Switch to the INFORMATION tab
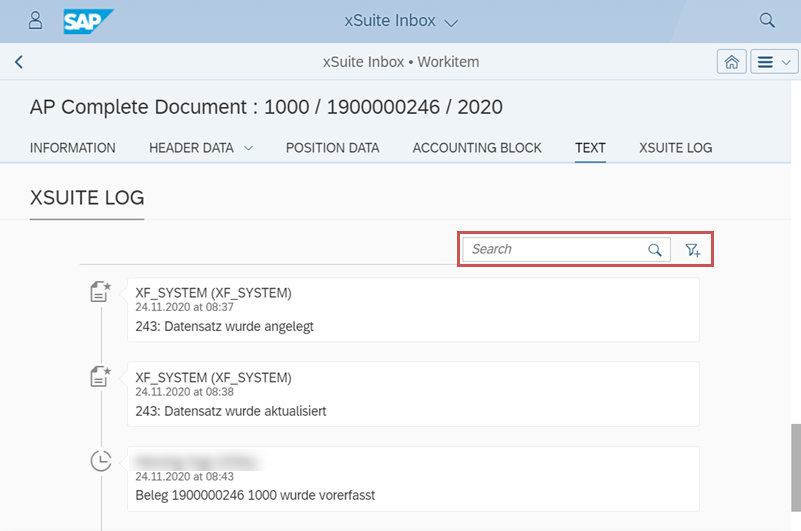The height and width of the screenshot is (531, 801). tap(73, 148)
